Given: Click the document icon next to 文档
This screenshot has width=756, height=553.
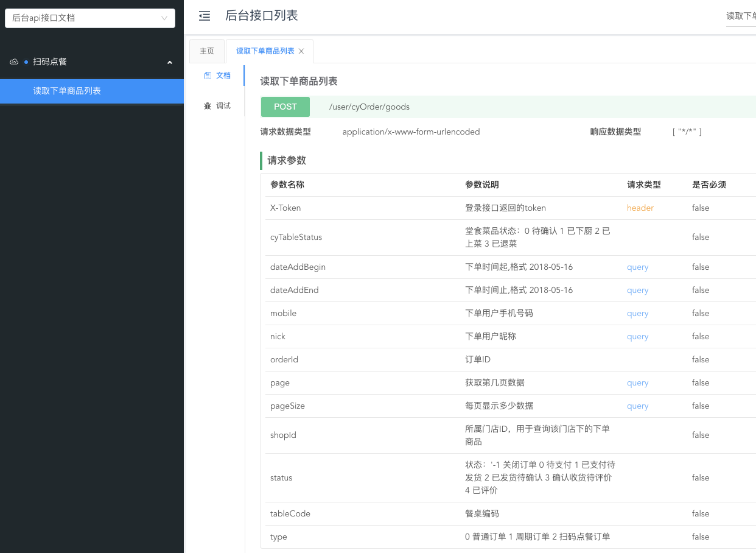Looking at the screenshot, I should click(x=208, y=76).
